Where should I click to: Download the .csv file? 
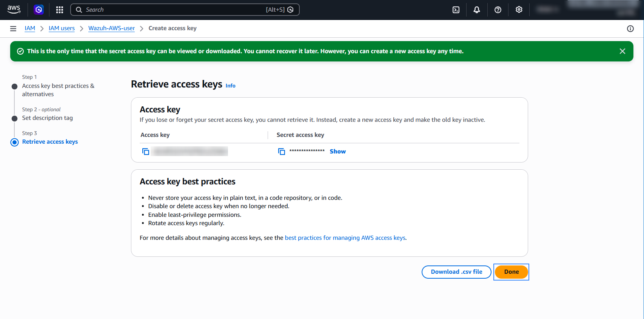click(456, 272)
